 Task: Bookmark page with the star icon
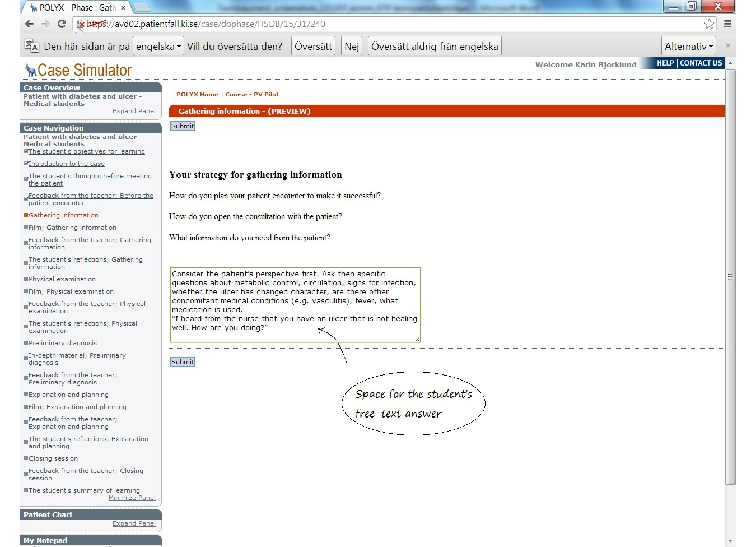click(x=709, y=24)
